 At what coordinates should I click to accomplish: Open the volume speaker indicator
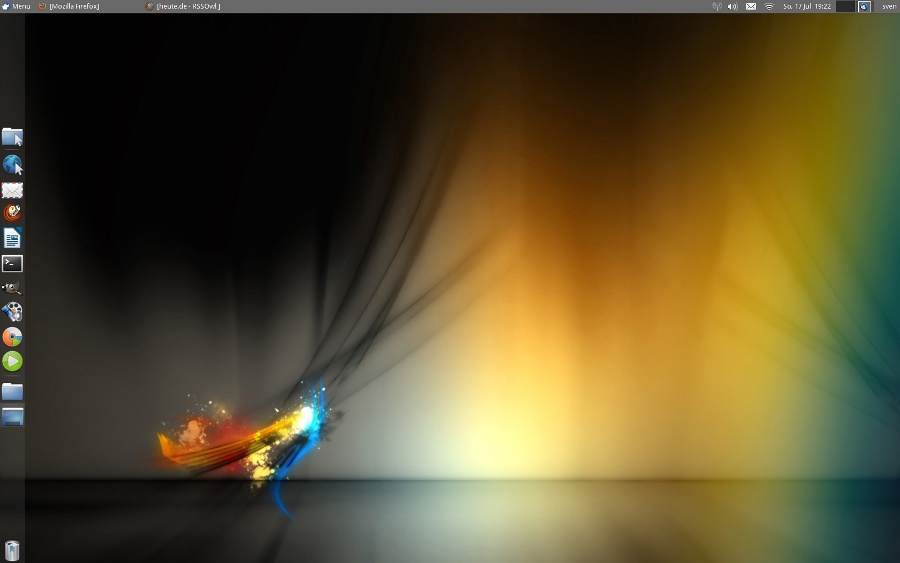coord(733,6)
